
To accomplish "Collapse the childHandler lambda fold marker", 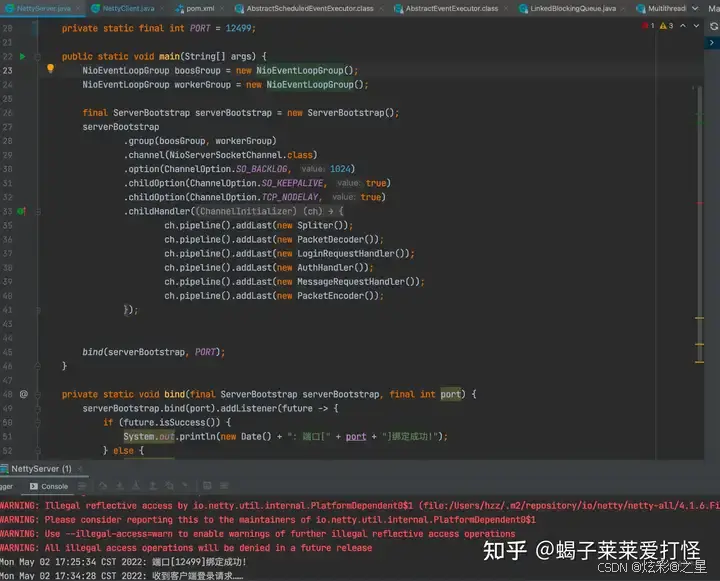I will pyautogui.click(x=38, y=212).
